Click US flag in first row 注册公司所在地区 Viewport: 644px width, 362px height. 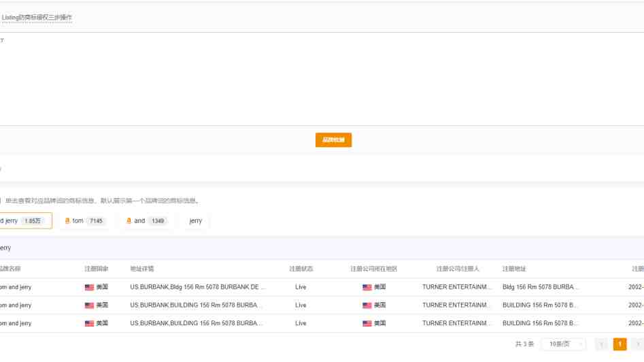pyautogui.click(x=367, y=287)
